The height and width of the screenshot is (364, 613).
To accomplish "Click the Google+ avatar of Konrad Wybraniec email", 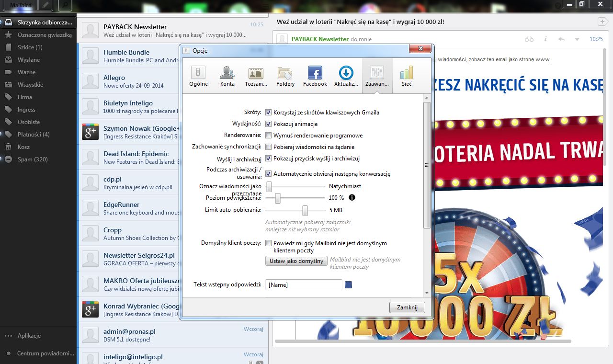I will (90, 310).
